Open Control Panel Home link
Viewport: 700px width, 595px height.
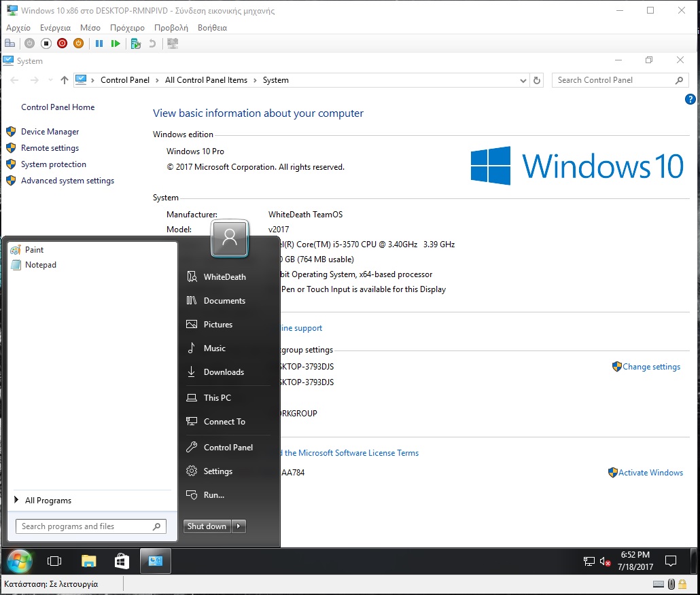[58, 107]
